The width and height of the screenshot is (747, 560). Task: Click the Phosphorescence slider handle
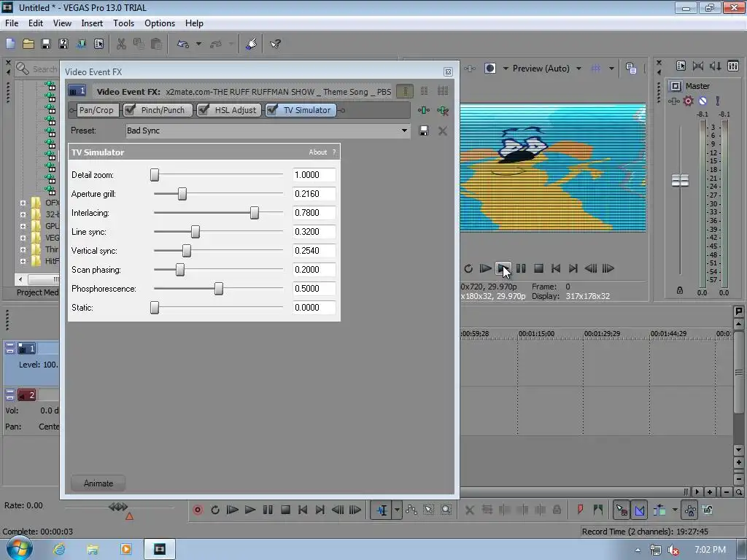(219, 289)
